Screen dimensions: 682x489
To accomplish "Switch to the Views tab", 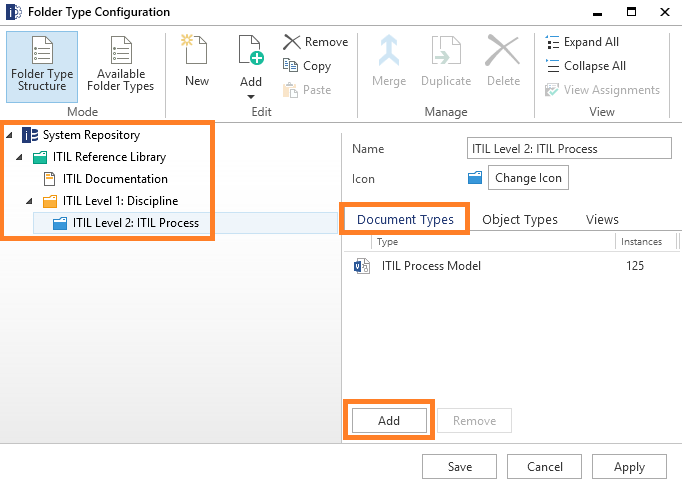I will click(x=602, y=220).
